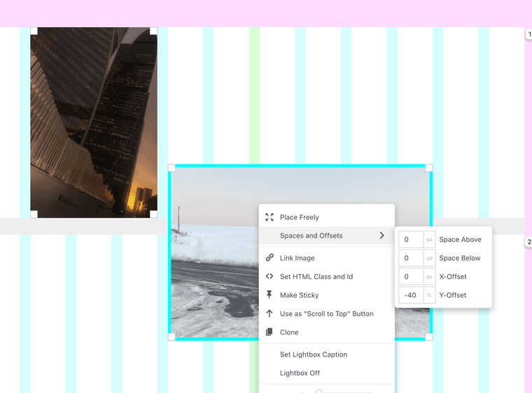Image resolution: width=532 pixels, height=393 pixels.
Task: Focus the Space Above value field
Action: pyautogui.click(x=411, y=240)
